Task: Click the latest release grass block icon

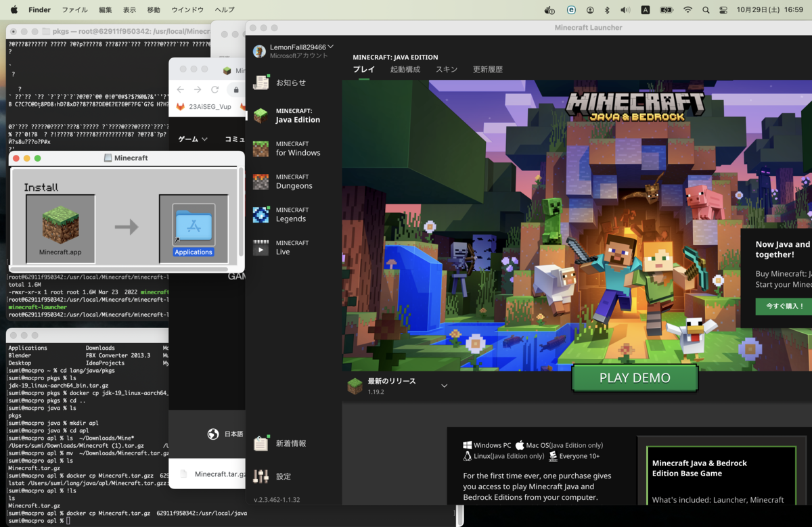Action: click(355, 386)
